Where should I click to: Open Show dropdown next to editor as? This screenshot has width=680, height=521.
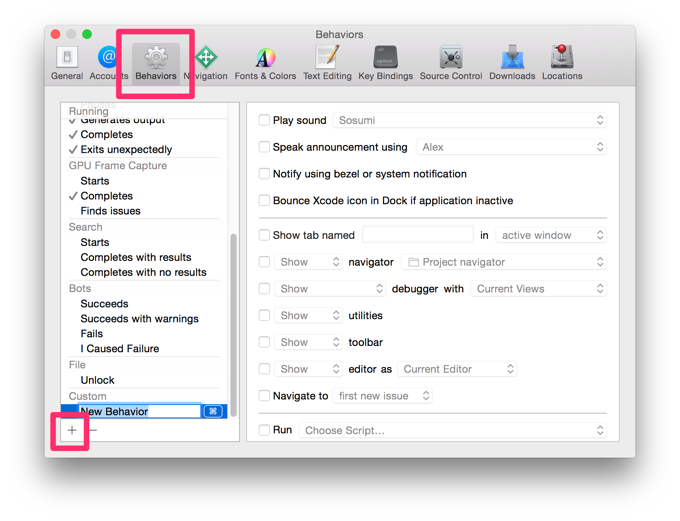pyautogui.click(x=308, y=369)
